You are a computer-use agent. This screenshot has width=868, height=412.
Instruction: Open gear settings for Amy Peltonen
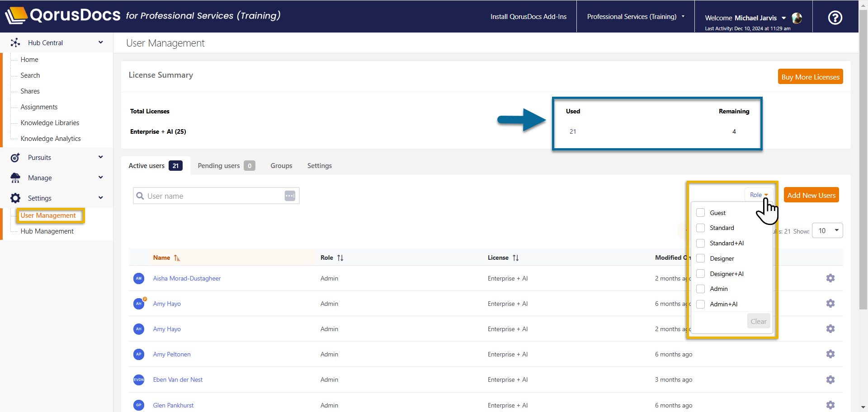pyautogui.click(x=830, y=354)
